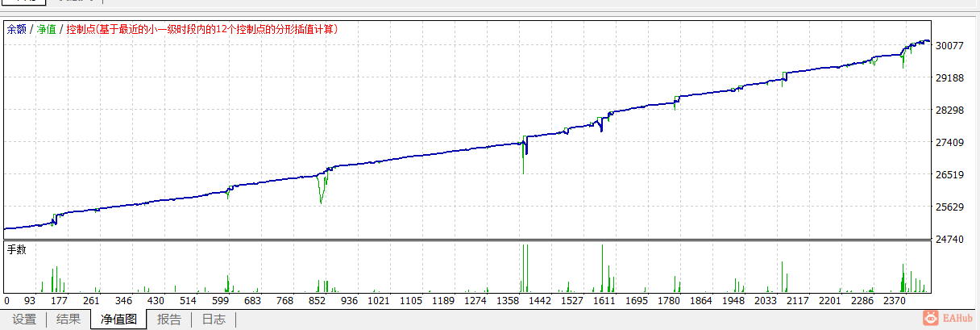Click the 2117 trade-number label
Screen dimensions: 980x330
click(798, 300)
